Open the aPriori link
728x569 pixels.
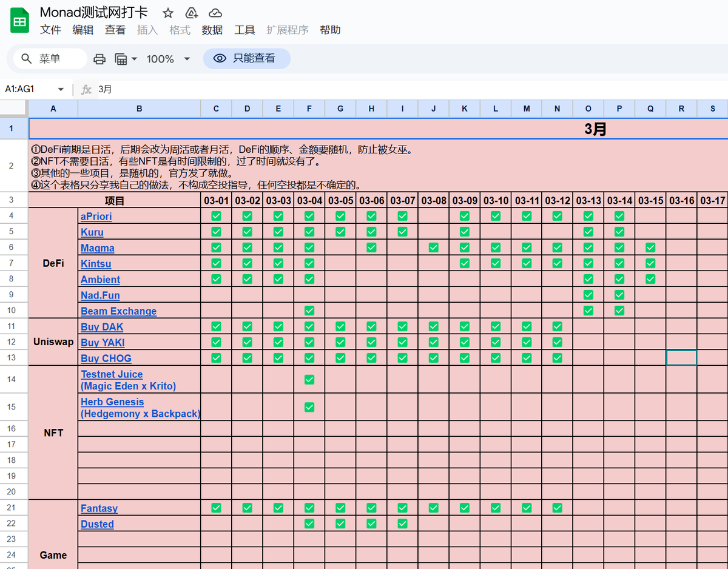pos(96,217)
